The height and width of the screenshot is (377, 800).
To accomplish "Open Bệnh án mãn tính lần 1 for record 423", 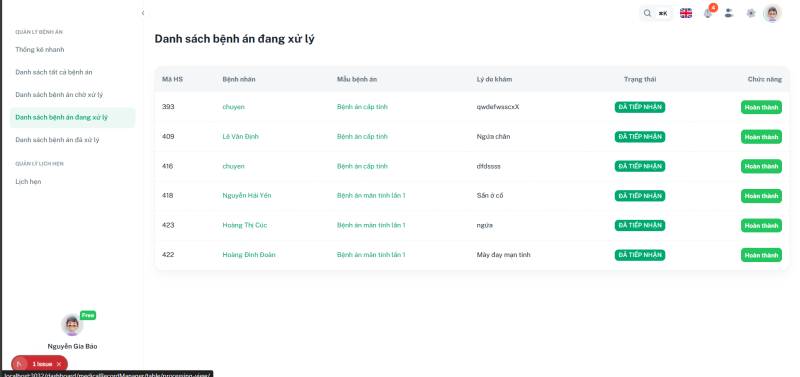I will click(371, 225).
